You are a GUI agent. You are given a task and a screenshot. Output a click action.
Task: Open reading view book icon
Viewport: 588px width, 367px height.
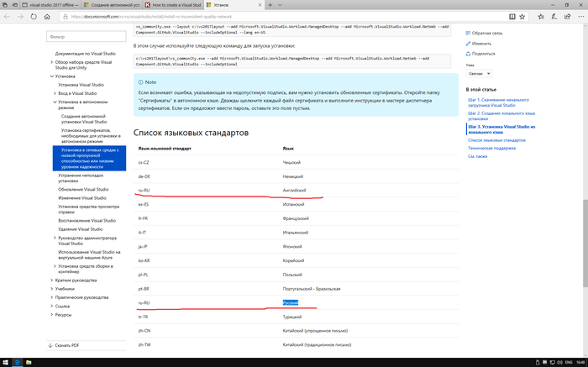pyautogui.click(x=512, y=17)
